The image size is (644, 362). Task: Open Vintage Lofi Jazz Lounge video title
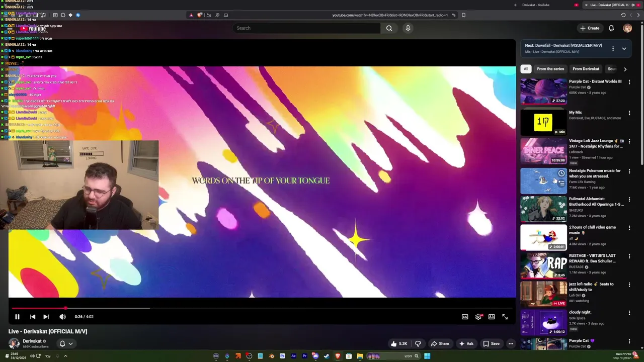point(596,144)
